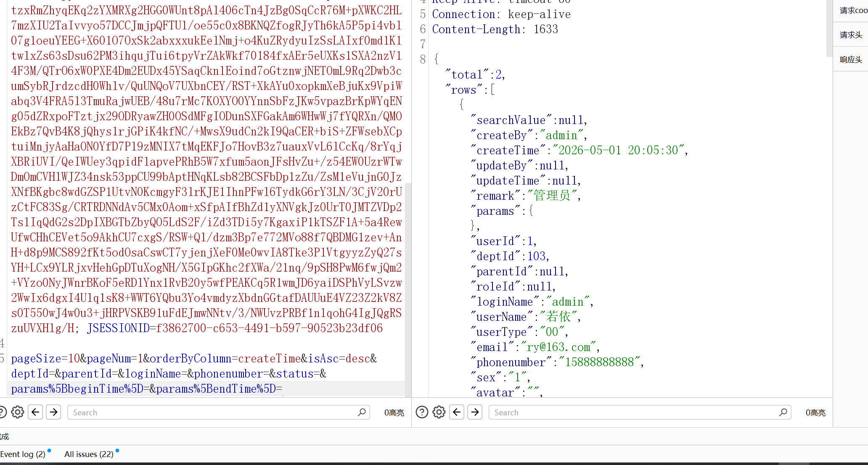Expand the 响应头 inspector section
868x465 pixels.
tap(851, 60)
